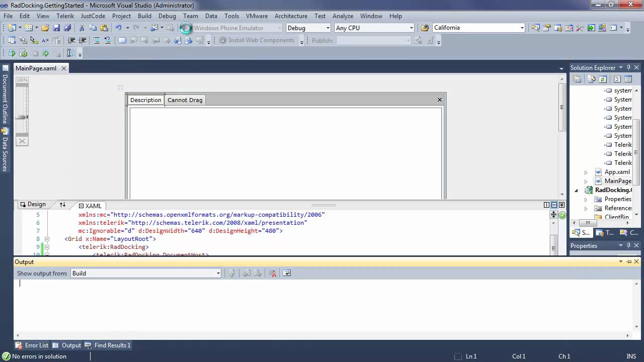Viewport: 644px width, 362px height.
Task: Select MainPage item in Solution Explorer
Action: [617, 181]
